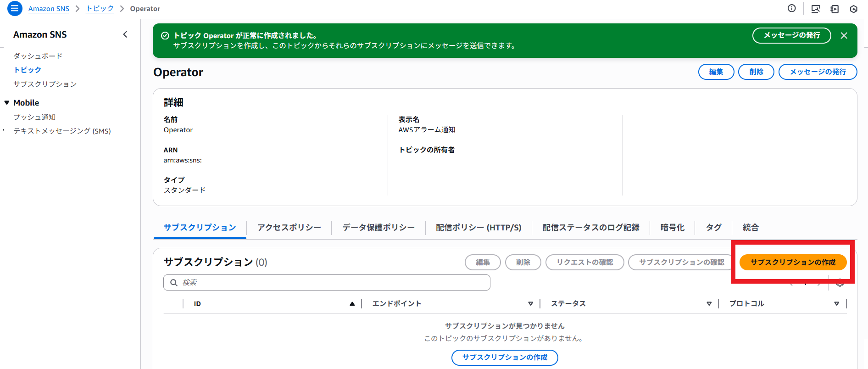Click the Amazon SNS breadcrumb link

[49, 9]
